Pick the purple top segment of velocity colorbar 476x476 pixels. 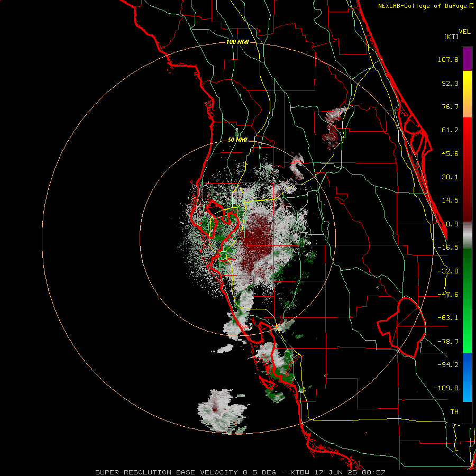pos(467,59)
